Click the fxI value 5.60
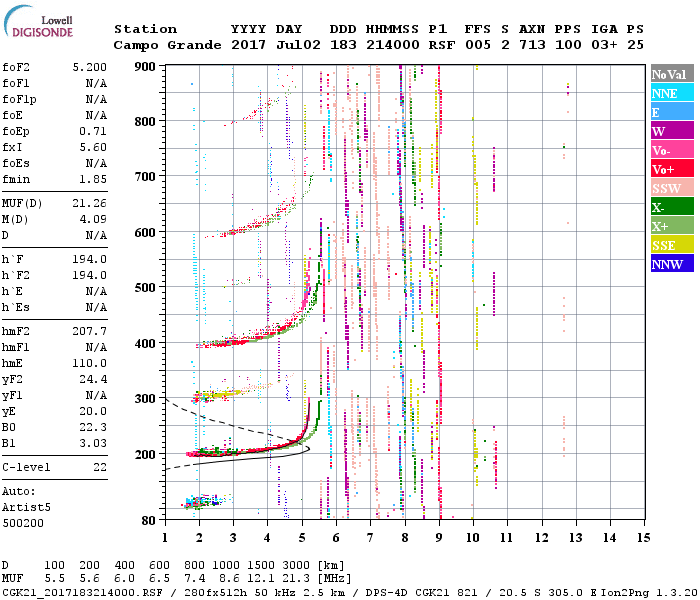 pyautogui.click(x=93, y=147)
